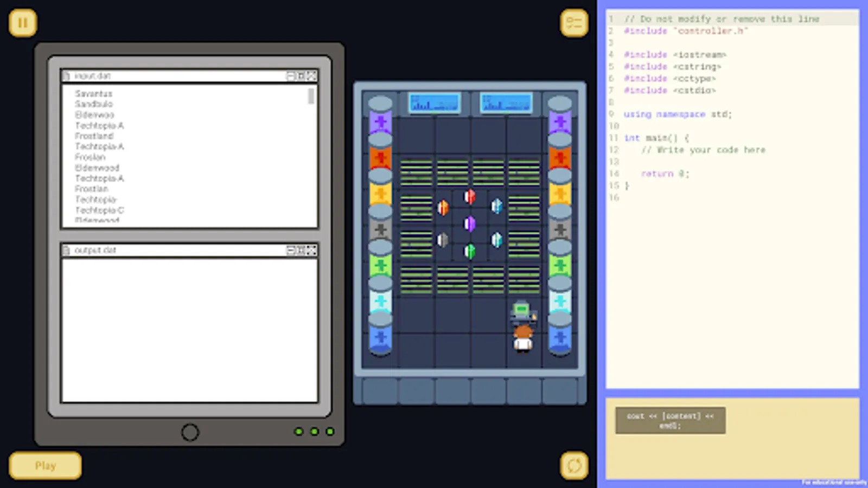Click the red battery capsule in the left column
This screenshot has height=488, width=868.
click(x=380, y=157)
